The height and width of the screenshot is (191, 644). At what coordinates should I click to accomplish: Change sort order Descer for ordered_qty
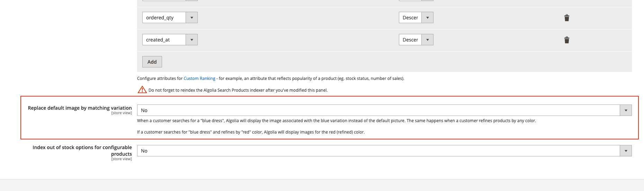pos(416,18)
